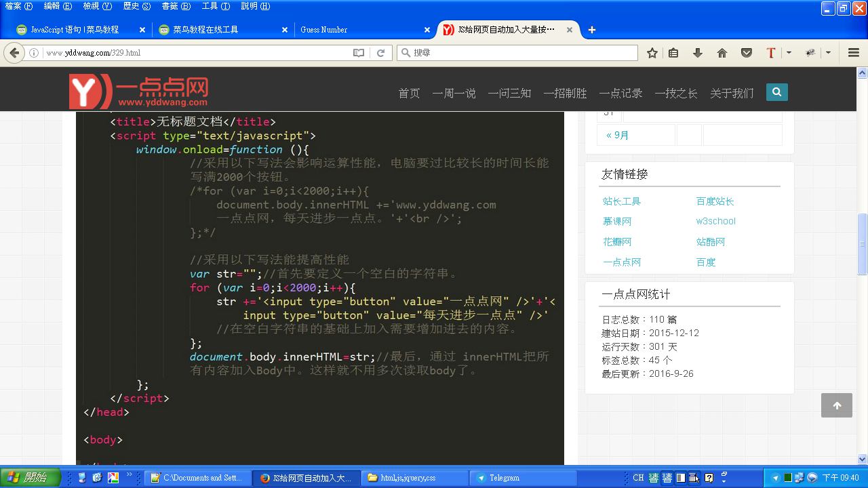Open 一技之长 navigation link
This screenshot has height=488, width=868.
click(x=676, y=94)
